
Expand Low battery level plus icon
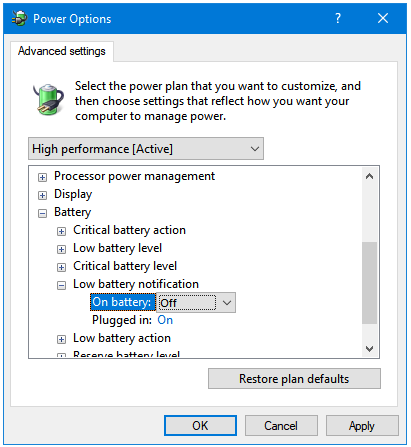(61, 249)
